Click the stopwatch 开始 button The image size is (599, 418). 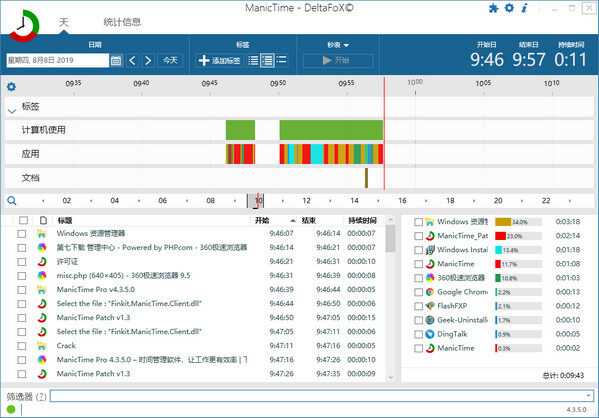tap(338, 60)
